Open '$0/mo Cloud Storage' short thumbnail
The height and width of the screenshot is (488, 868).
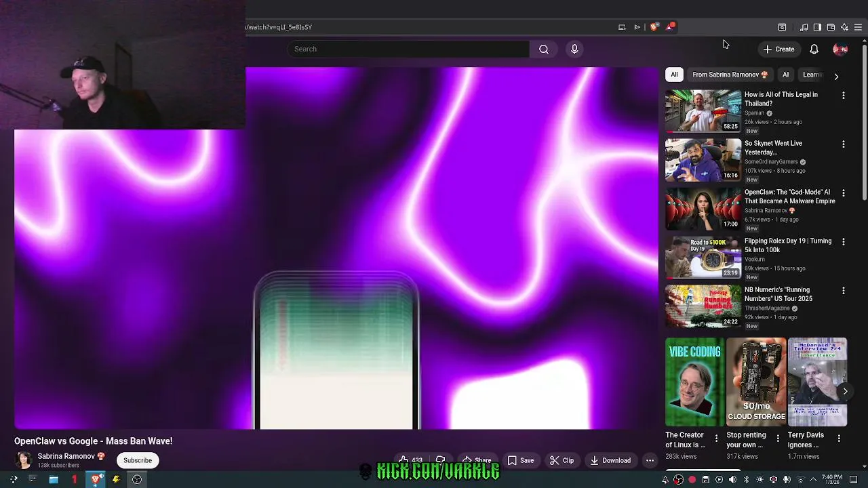click(x=756, y=382)
